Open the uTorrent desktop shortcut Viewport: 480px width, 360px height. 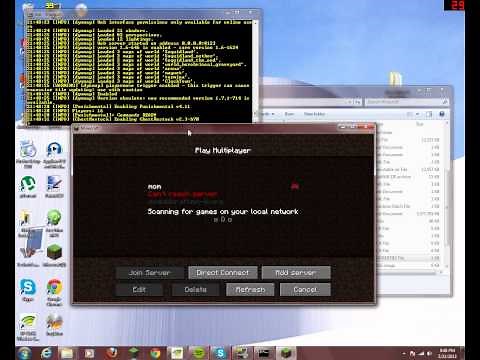click(x=28, y=187)
